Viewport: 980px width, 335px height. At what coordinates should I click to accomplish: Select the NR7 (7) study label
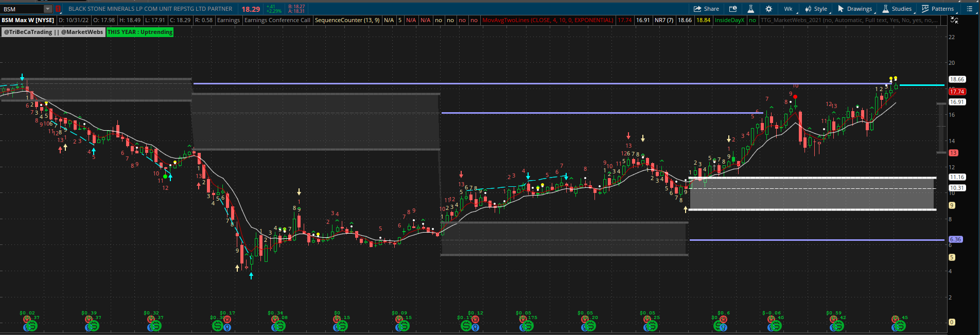pos(664,20)
